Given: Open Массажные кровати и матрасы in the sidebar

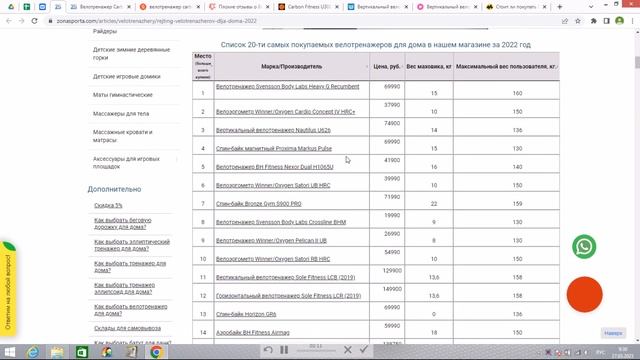Looking at the screenshot, I should [x=122, y=136].
